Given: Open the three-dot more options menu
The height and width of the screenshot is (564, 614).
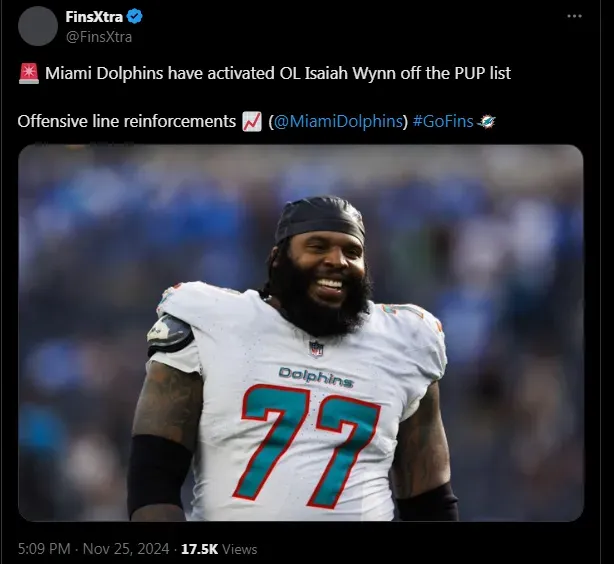Looking at the screenshot, I should pyautogui.click(x=574, y=16).
